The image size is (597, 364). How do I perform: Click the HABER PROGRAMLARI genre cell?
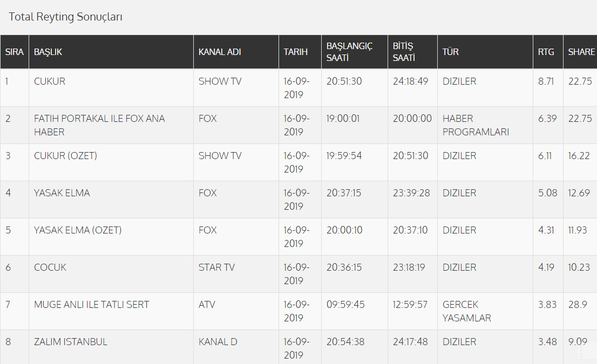pyautogui.click(x=476, y=125)
